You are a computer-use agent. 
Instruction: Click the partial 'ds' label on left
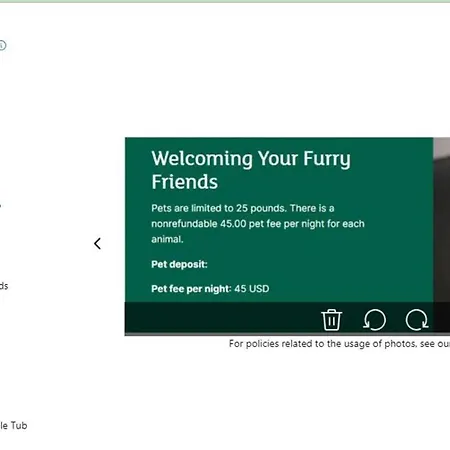click(4, 286)
